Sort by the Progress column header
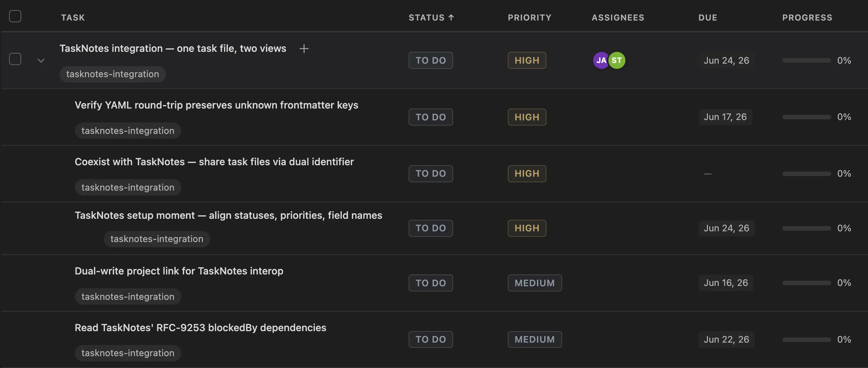This screenshot has height=368, width=868. pyautogui.click(x=807, y=18)
